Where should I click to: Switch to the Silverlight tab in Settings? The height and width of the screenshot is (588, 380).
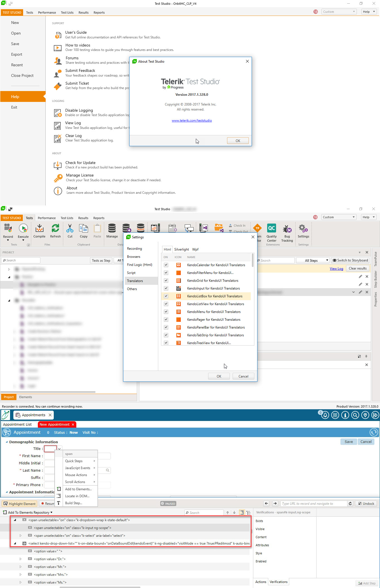tap(181, 249)
